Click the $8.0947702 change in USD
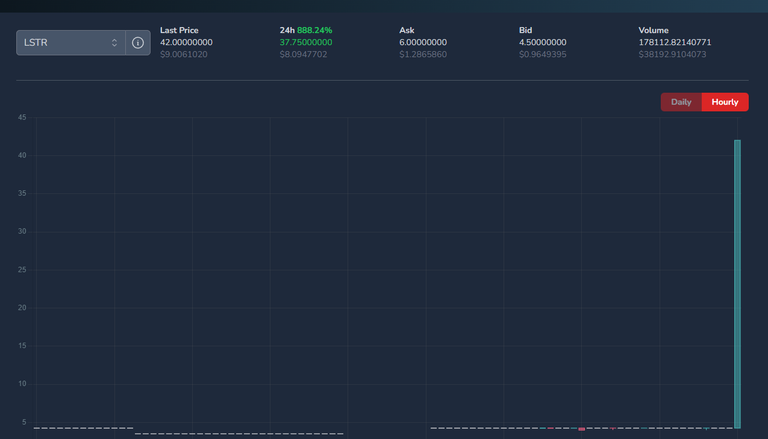Screen dimensions: 768x439 tap(303, 54)
